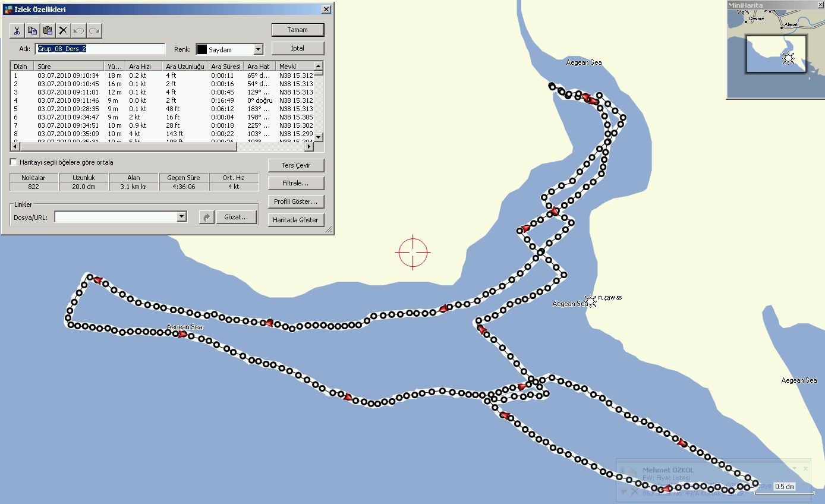Select row with time 03.07.2010 09:11:46
Image resolution: width=825 pixels, height=504 pixels.
coord(162,100)
